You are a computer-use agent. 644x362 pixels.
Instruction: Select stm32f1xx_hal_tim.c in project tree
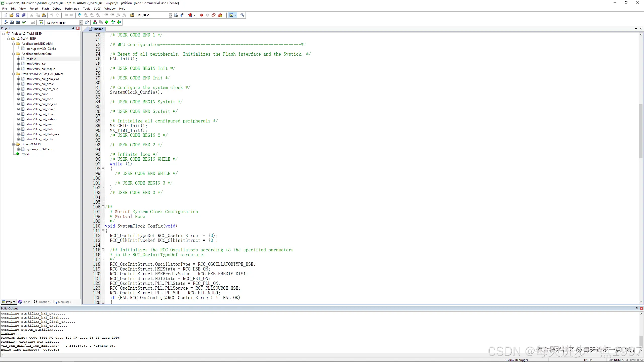[x=40, y=84]
